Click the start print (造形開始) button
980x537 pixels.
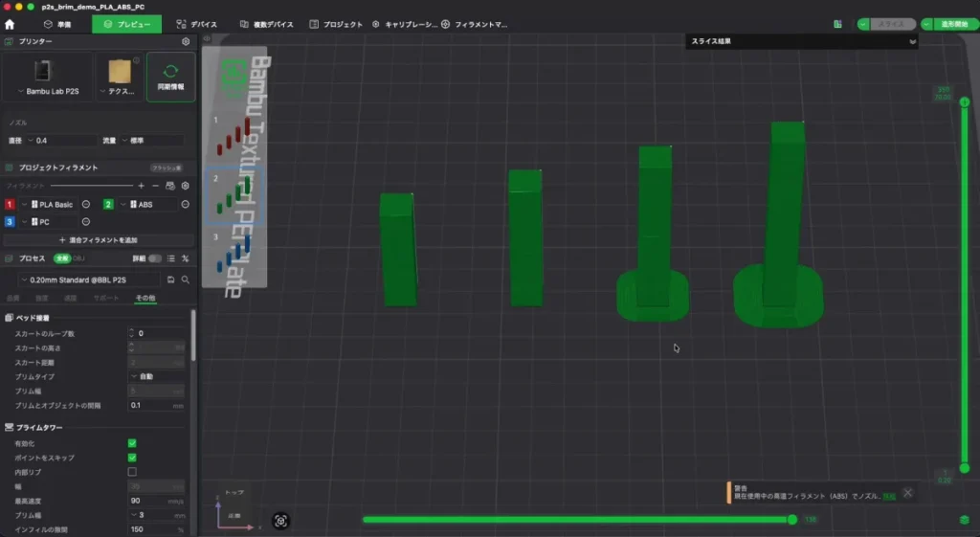(x=955, y=24)
